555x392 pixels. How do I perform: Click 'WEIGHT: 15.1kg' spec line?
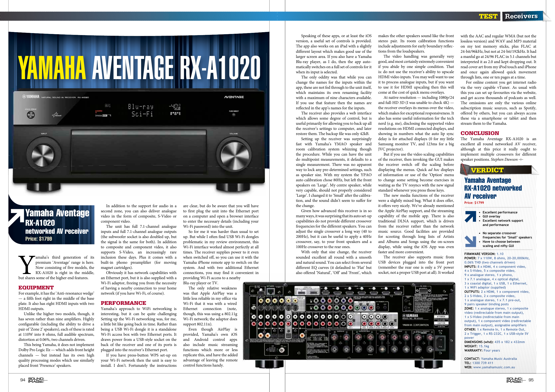pyautogui.click(x=476, y=346)
